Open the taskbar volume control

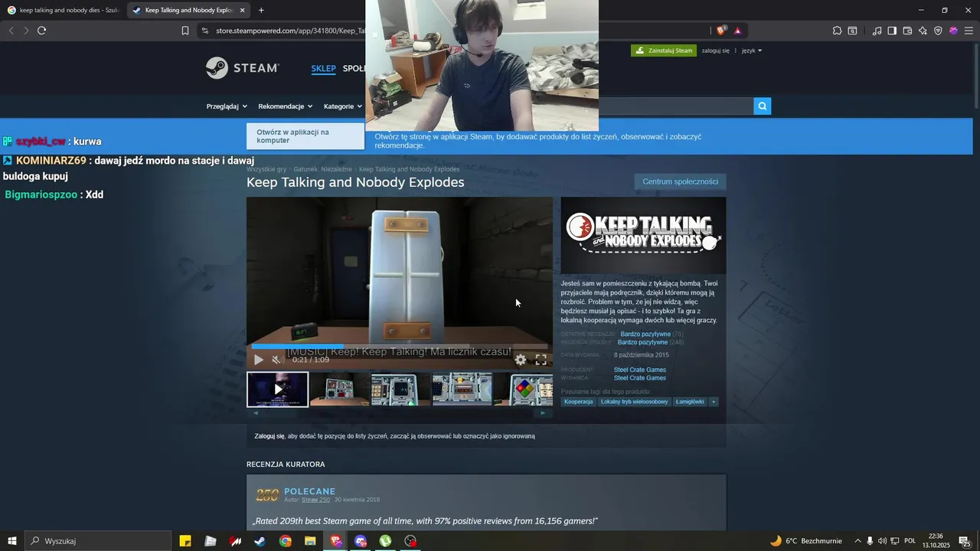click(x=882, y=541)
